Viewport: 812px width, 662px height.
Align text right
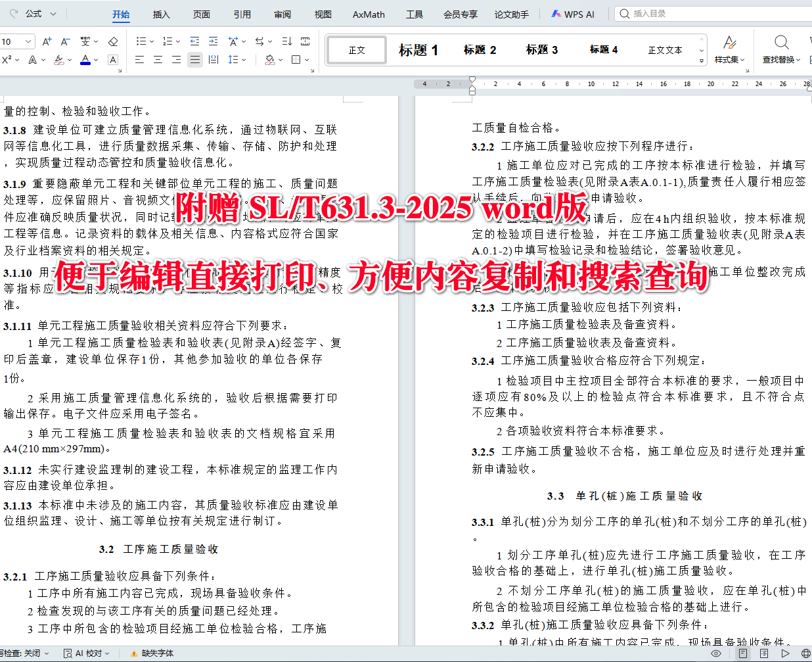pos(177,60)
